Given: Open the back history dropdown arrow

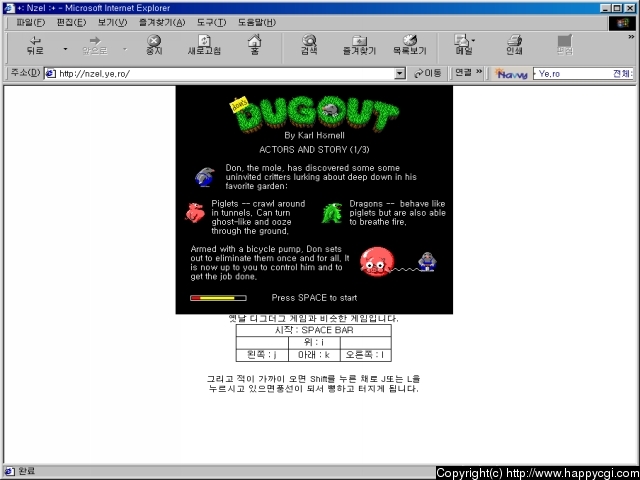Looking at the screenshot, I should pyautogui.click(x=65, y=49).
